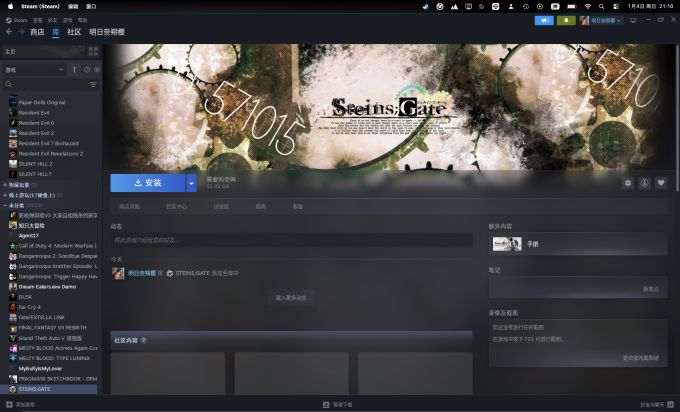Select FINAL FANTASY VII REBIRTH

52,327
